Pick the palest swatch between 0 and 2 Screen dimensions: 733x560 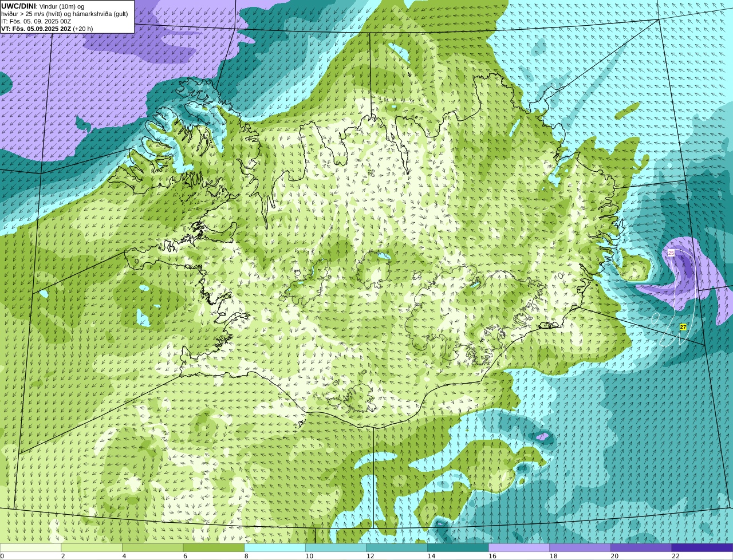(x=30, y=547)
